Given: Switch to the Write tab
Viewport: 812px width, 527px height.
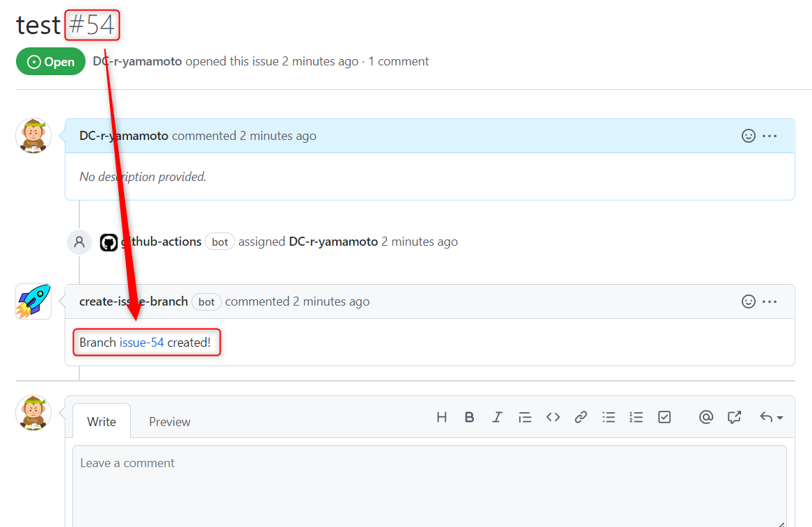Looking at the screenshot, I should [102, 421].
